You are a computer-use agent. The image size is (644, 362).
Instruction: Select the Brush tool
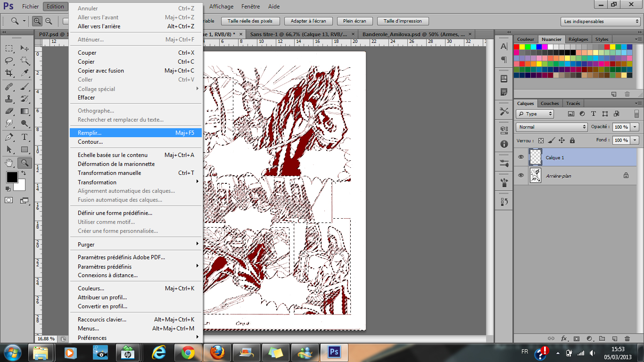coord(25,87)
